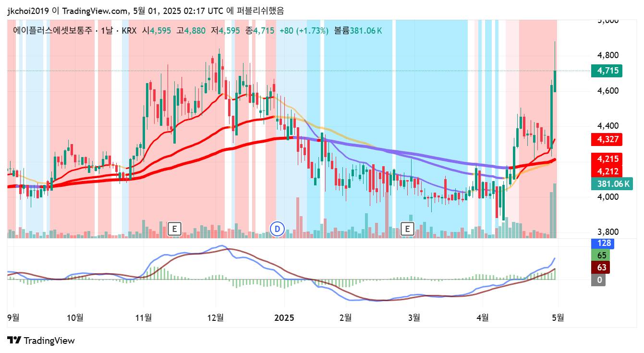Click the change value +80 (+1.73%)
Viewport: 644px width, 353px height.
[x=304, y=31]
